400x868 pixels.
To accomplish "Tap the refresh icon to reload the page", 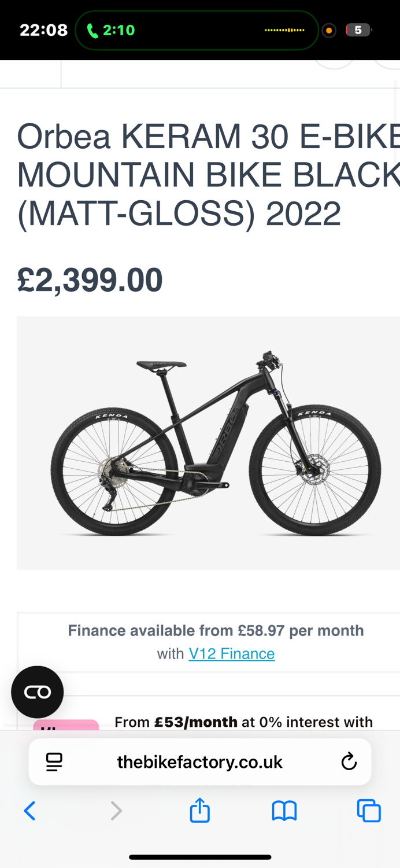I will pos(349,761).
